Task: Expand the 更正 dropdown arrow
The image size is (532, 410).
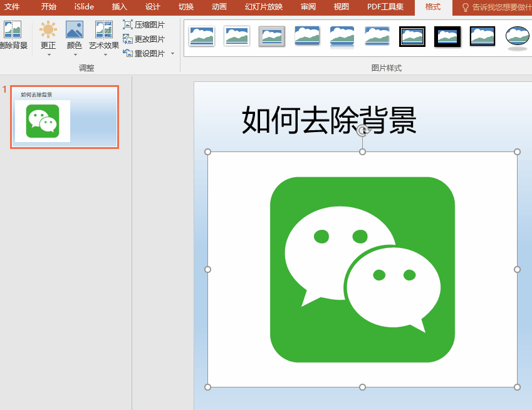Action: click(49, 54)
